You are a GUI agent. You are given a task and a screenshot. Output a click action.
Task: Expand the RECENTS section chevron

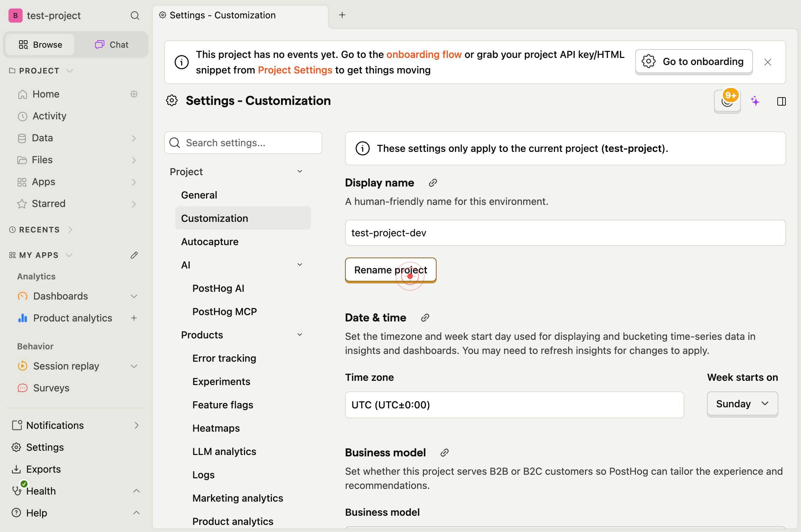point(70,230)
